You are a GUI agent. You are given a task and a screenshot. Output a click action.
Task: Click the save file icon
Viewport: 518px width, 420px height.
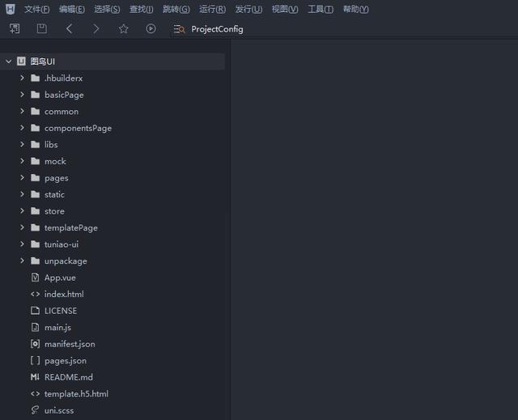point(41,28)
